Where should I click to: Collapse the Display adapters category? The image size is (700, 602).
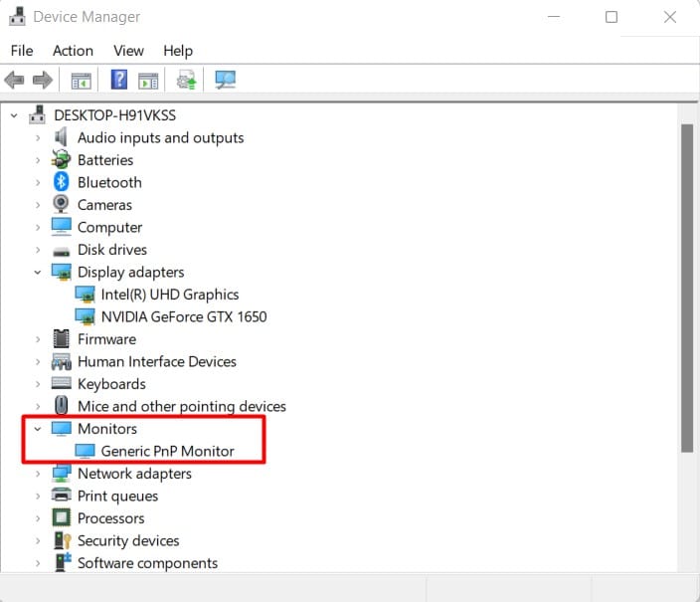(x=38, y=273)
